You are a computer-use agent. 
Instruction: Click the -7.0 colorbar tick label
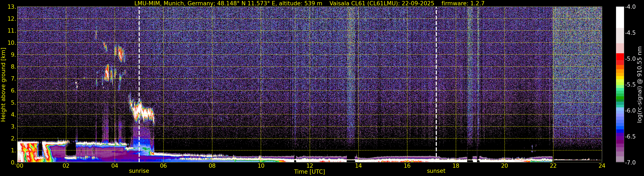point(630,163)
